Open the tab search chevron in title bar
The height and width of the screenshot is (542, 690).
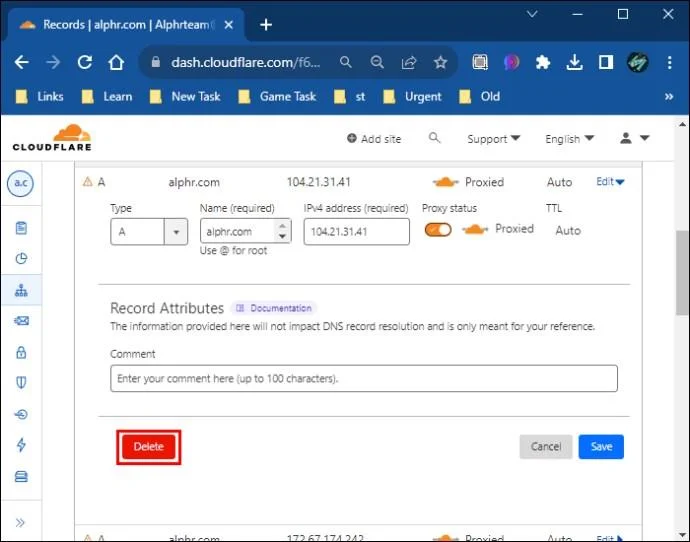(x=532, y=14)
